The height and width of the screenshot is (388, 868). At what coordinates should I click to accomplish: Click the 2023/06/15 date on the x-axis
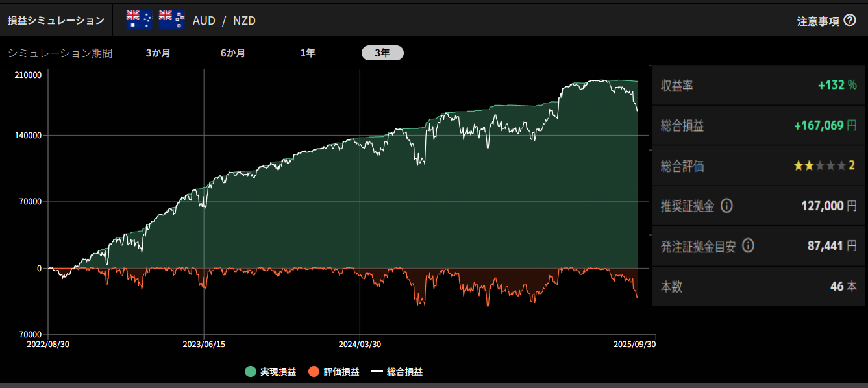pos(204,345)
